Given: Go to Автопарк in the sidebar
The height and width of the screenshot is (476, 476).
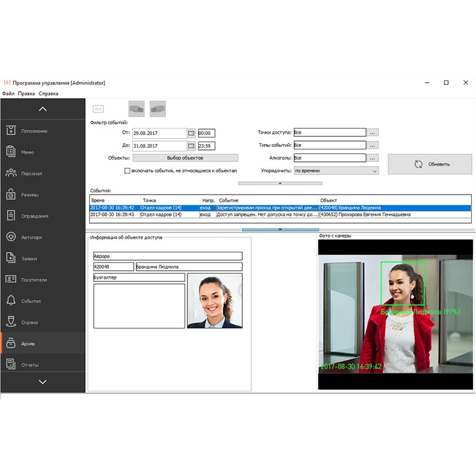Looking at the screenshot, I should [32, 237].
